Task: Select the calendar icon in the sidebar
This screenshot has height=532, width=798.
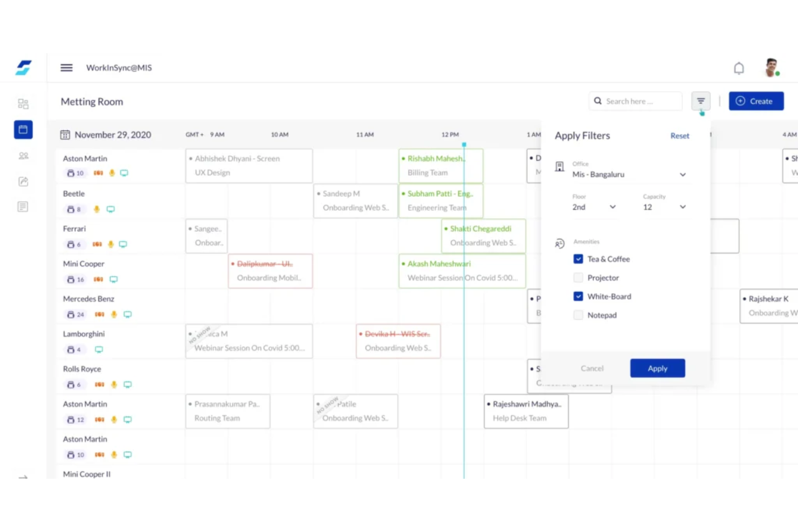Action: (x=23, y=129)
